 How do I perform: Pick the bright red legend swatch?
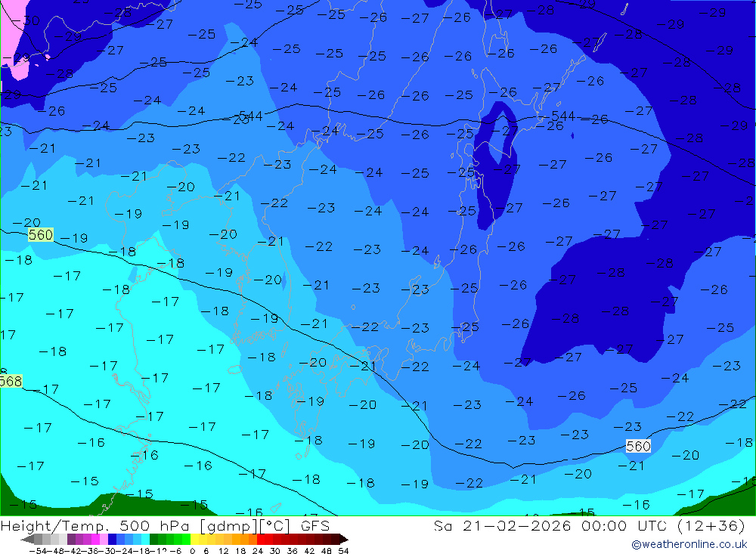[261, 540]
